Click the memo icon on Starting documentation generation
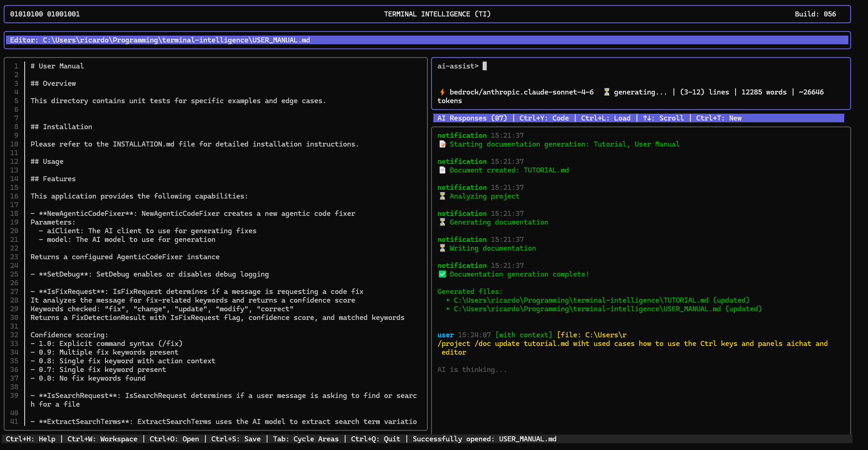 coord(442,144)
